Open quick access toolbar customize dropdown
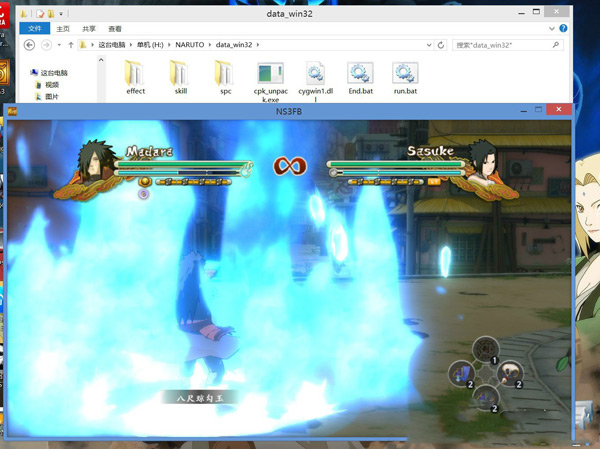 [61, 14]
